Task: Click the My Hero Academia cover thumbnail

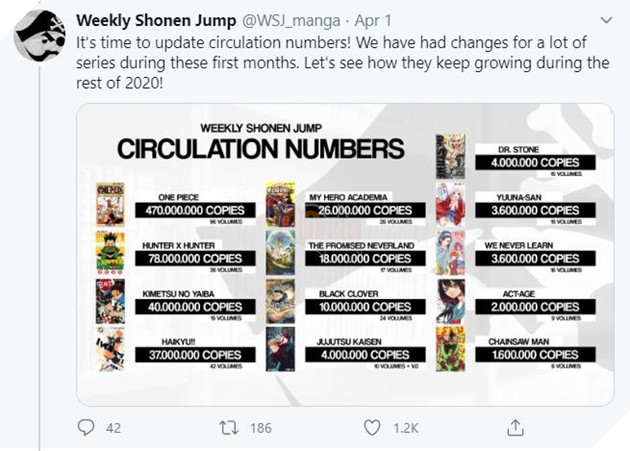Action: [x=280, y=205]
